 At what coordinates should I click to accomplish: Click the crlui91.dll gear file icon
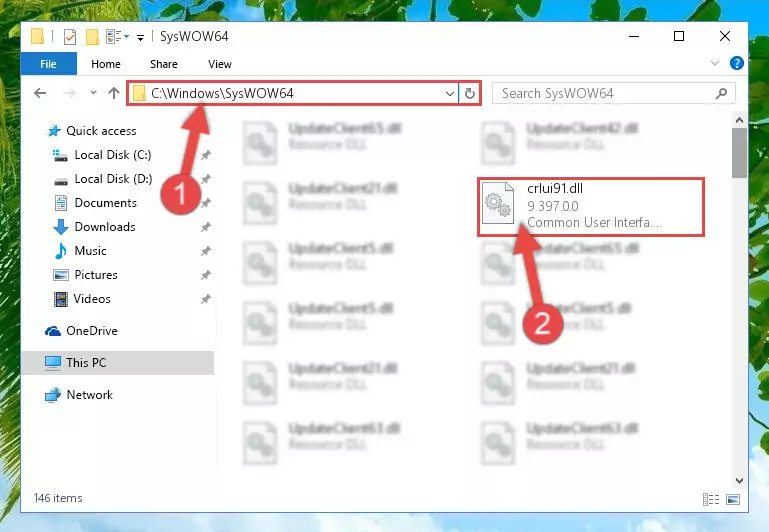click(498, 203)
